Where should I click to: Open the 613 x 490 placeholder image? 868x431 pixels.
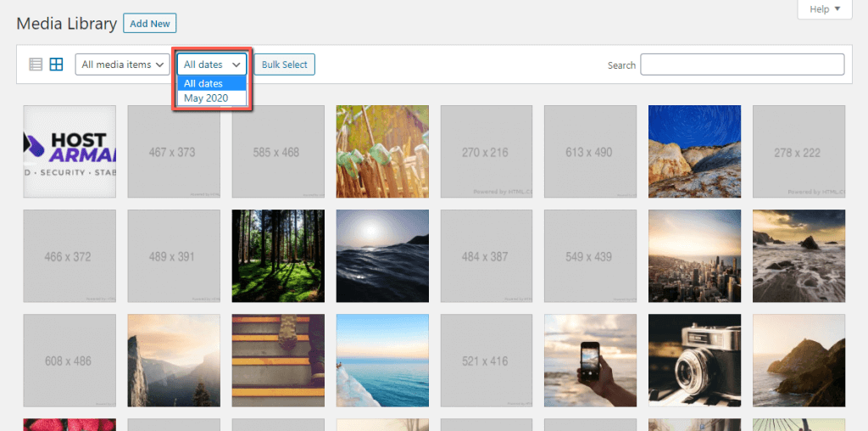click(x=590, y=152)
